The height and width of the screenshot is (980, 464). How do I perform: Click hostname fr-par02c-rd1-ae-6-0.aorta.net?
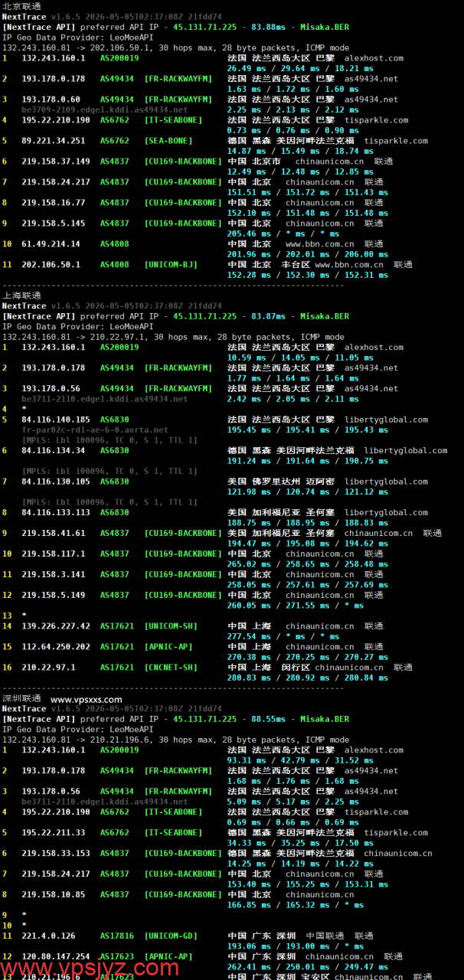pos(94,430)
